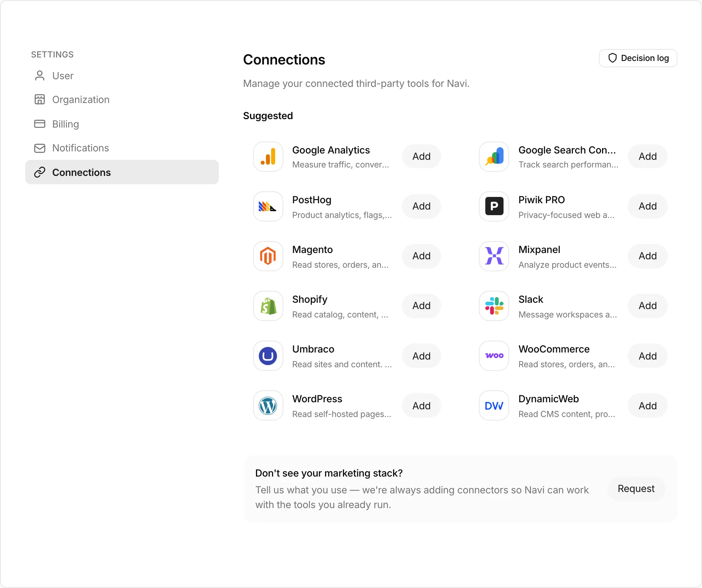
Task: Add the Slack connection
Action: click(x=647, y=306)
